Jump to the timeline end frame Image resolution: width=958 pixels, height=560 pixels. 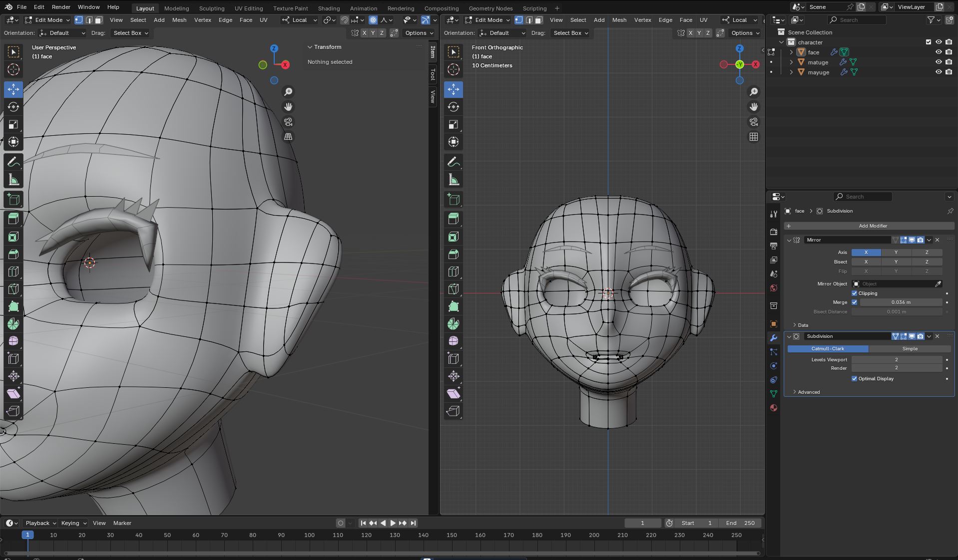point(413,523)
